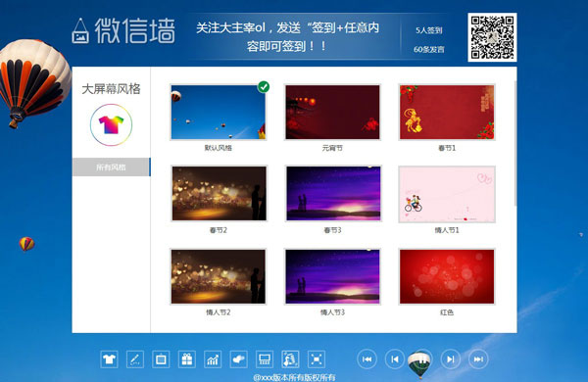Select the 春节1 red theme thumbnail
The width and height of the screenshot is (588, 382).
(x=447, y=112)
